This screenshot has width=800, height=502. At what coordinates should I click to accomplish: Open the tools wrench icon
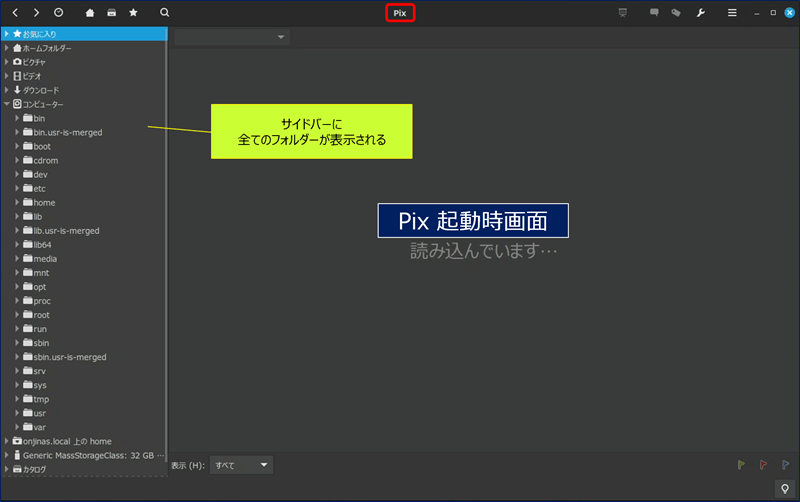coord(701,13)
